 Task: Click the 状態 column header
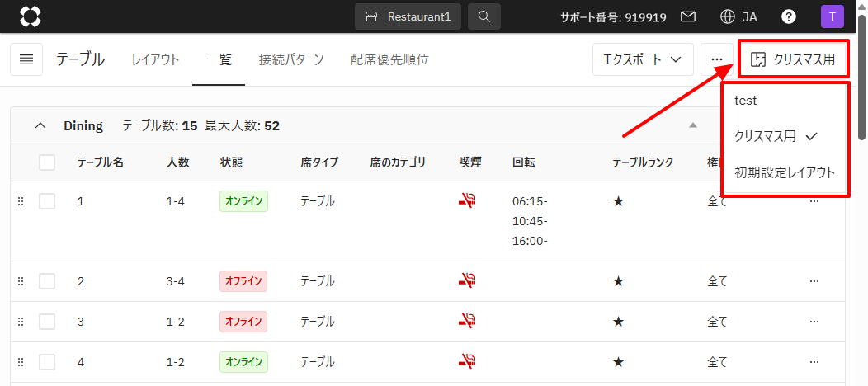pyautogui.click(x=231, y=162)
